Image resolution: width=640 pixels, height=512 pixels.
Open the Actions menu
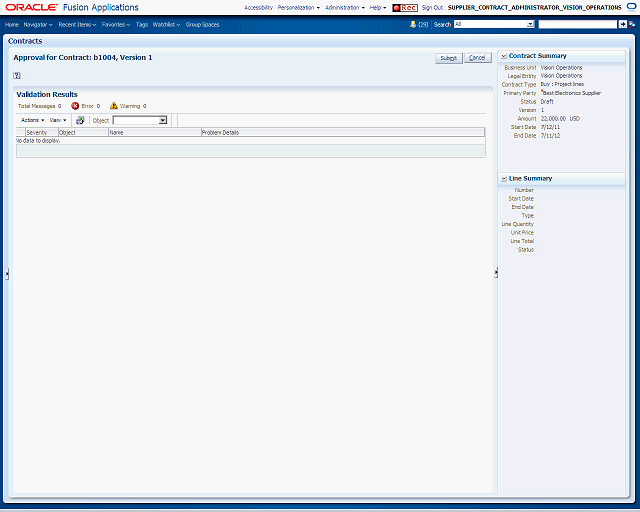(x=32, y=120)
